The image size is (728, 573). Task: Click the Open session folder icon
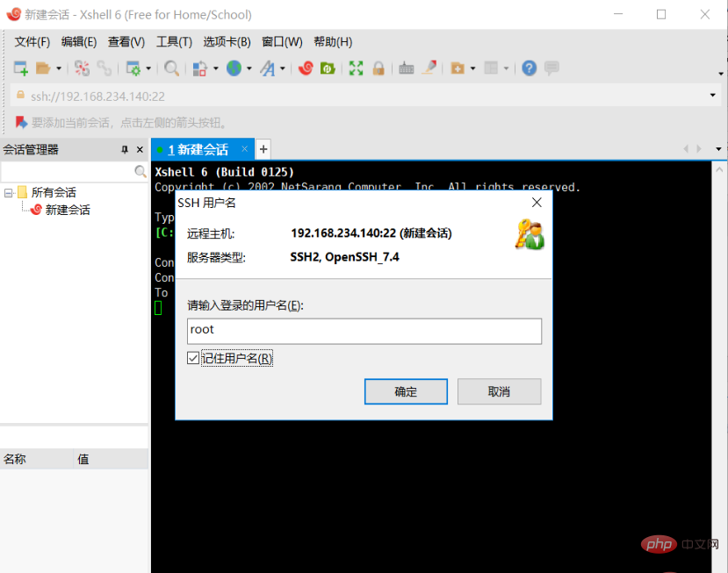pyautogui.click(x=43, y=68)
